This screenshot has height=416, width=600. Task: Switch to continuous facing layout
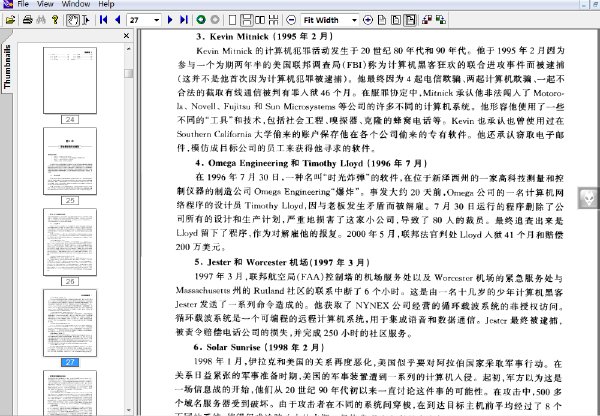pos(274,20)
